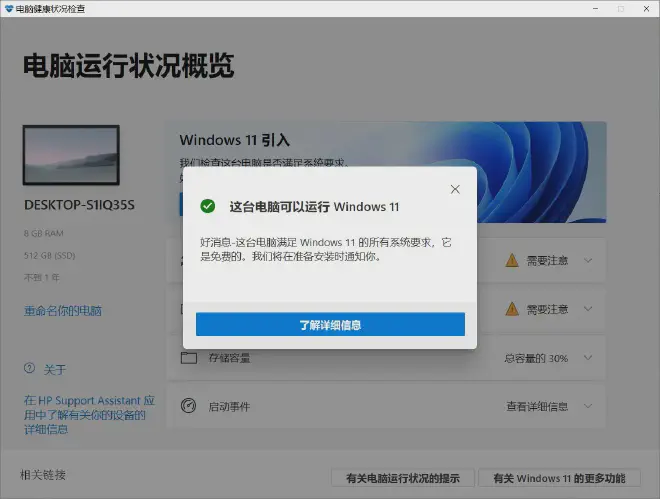Click the question mark icon beside 关于
660x499 pixels.
pyautogui.click(x=29, y=368)
